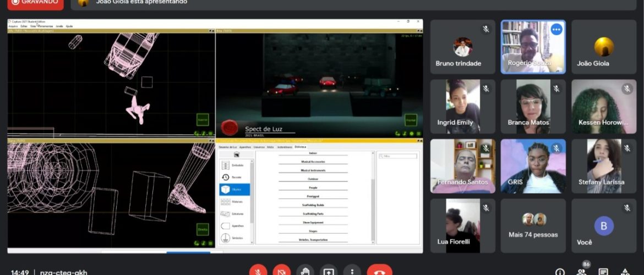Open the meeting chat panel

pos(603,271)
